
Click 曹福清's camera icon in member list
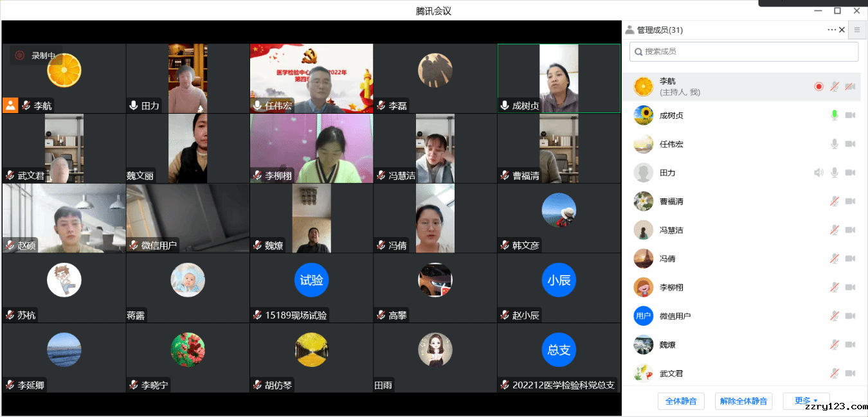tap(850, 202)
